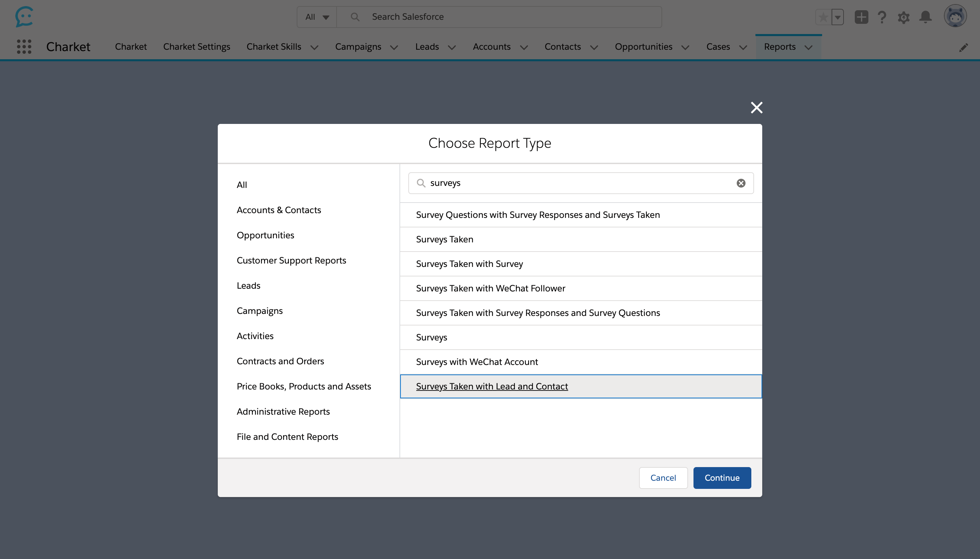This screenshot has height=559, width=980.
Task: Choose the Administrative Reports category
Action: pyautogui.click(x=283, y=411)
